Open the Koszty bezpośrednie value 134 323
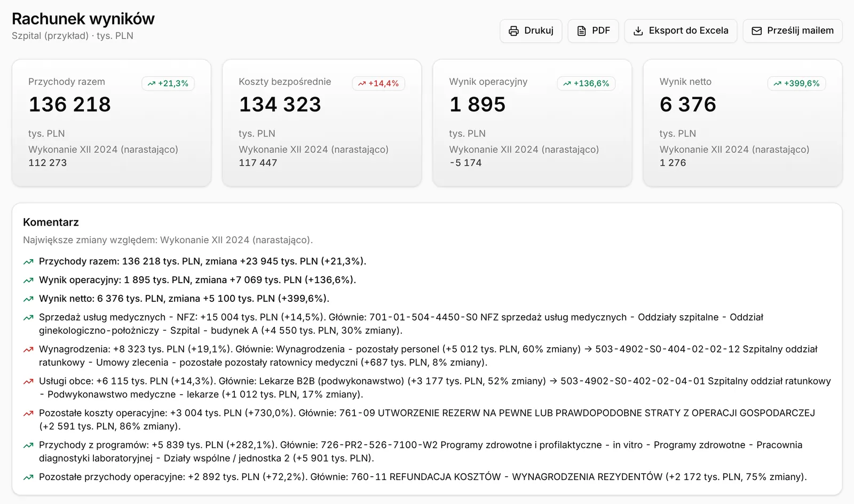 280,105
